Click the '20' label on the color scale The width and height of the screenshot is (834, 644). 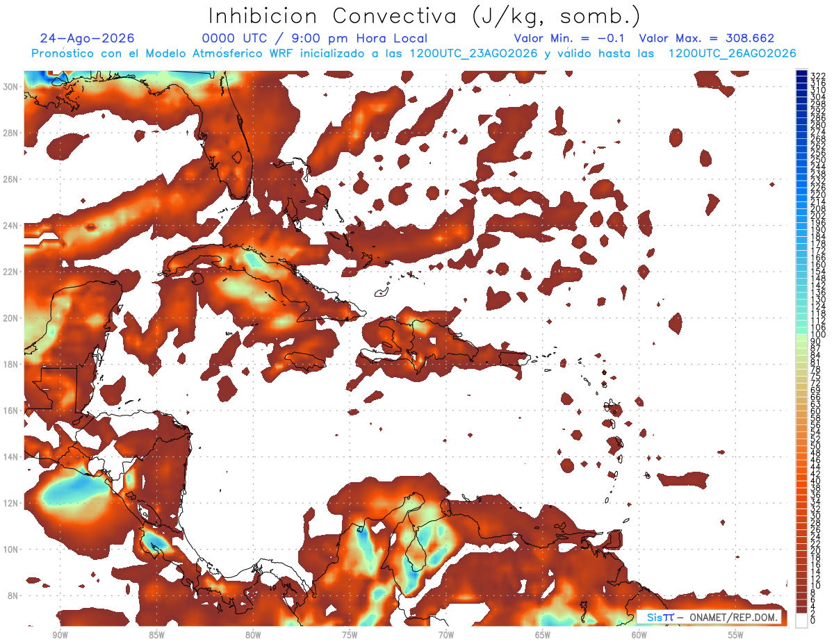[x=815, y=551]
